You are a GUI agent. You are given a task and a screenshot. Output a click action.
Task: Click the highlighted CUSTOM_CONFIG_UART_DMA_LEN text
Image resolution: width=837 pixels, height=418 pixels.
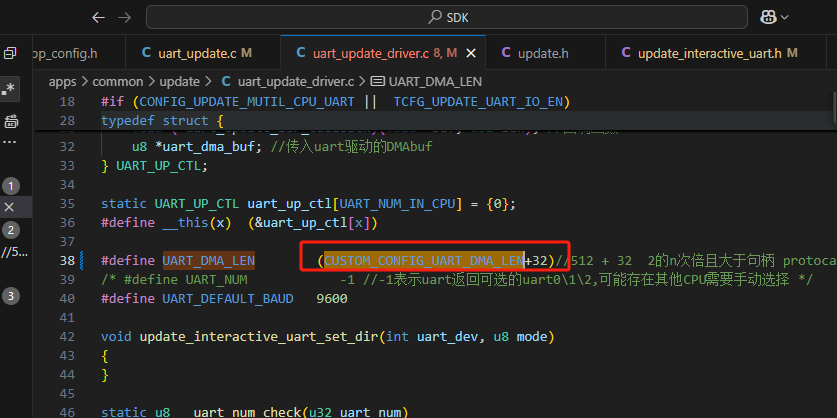pos(423,261)
